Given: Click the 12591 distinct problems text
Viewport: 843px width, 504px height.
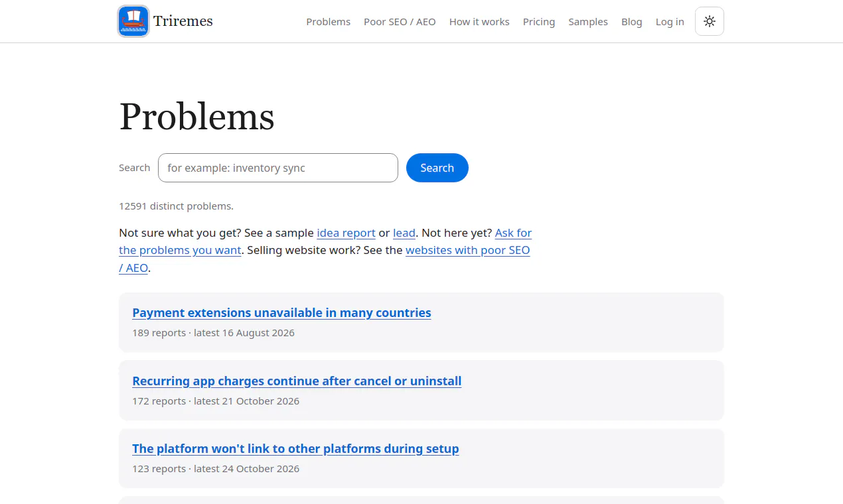Looking at the screenshot, I should click(x=176, y=206).
